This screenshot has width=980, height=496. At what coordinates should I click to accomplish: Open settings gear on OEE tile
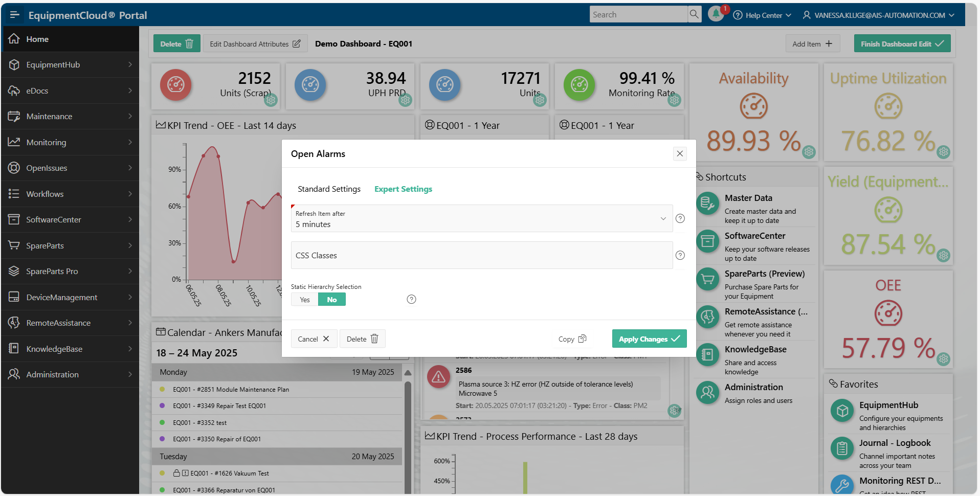pyautogui.click(x=944, y=359)
